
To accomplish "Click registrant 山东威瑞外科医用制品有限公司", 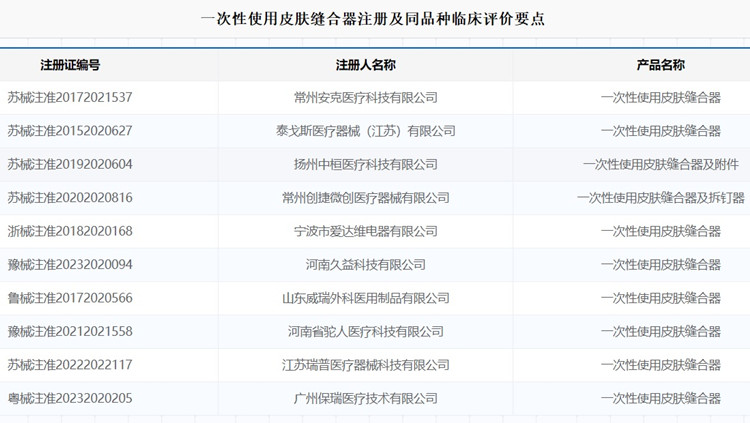I will coord(366,298).
